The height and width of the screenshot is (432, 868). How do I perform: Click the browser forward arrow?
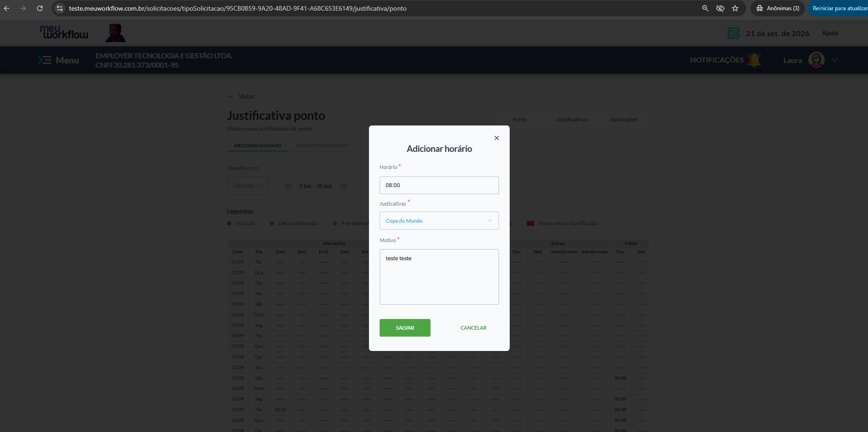tap(23, 8)
